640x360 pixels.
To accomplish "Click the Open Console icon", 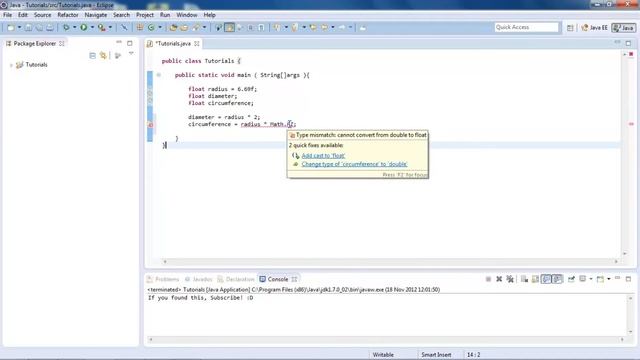I will (600, 279).
